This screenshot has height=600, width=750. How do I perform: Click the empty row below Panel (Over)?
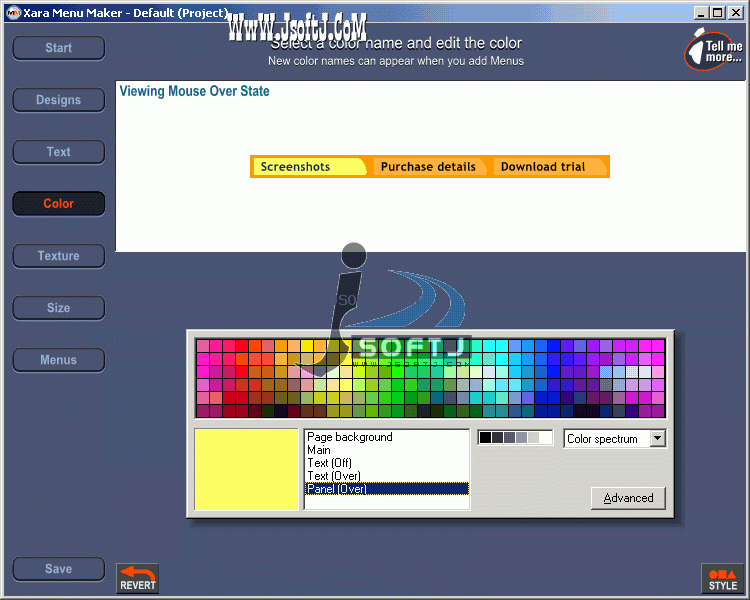pos(386,501)
